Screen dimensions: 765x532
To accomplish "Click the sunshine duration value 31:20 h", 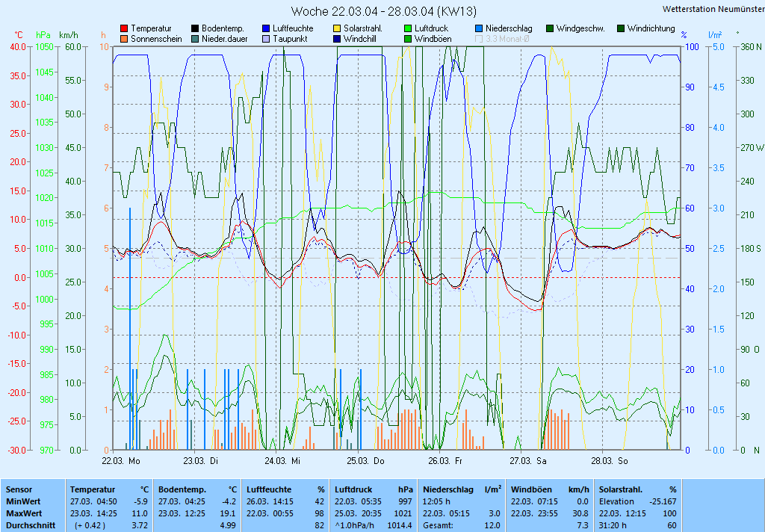I will pos(613,526).
